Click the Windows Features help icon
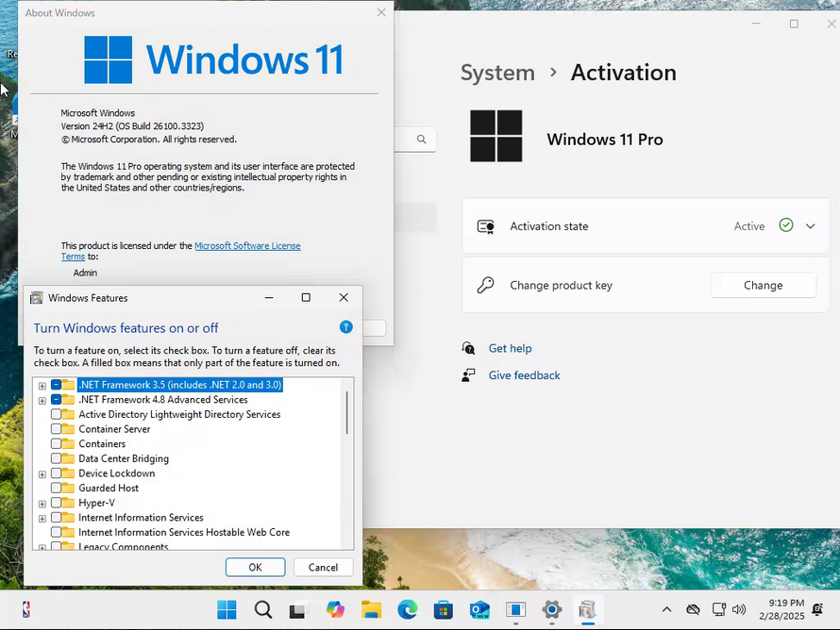The height and width of the screenshot is (630, 840). [x=346, y=327]
